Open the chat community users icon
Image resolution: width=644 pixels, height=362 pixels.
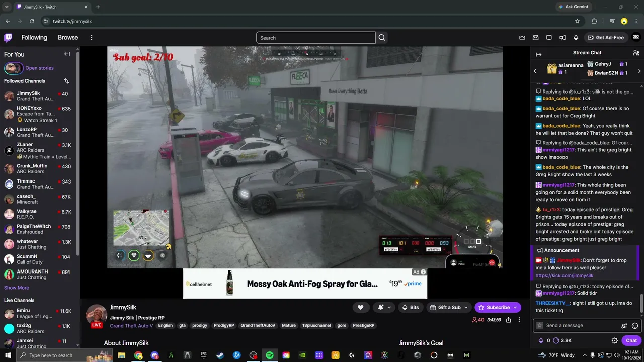pos(636,53)
